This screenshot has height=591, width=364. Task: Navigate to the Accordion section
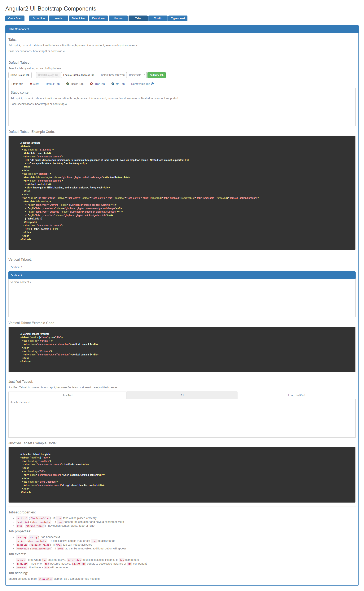point(38,18)
